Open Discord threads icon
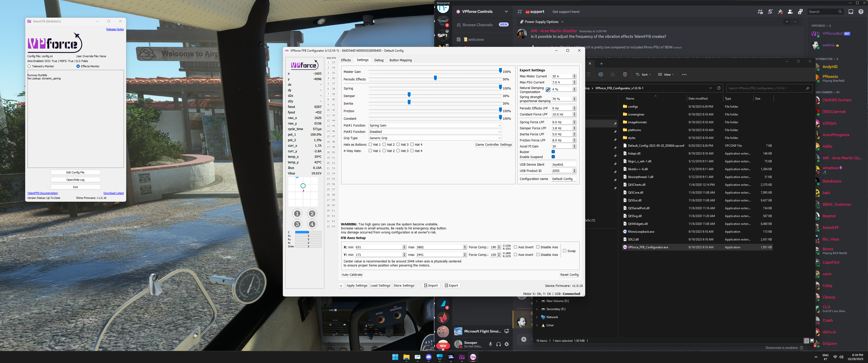The height and width of the screenshot is (363, 868). point(760,12)
